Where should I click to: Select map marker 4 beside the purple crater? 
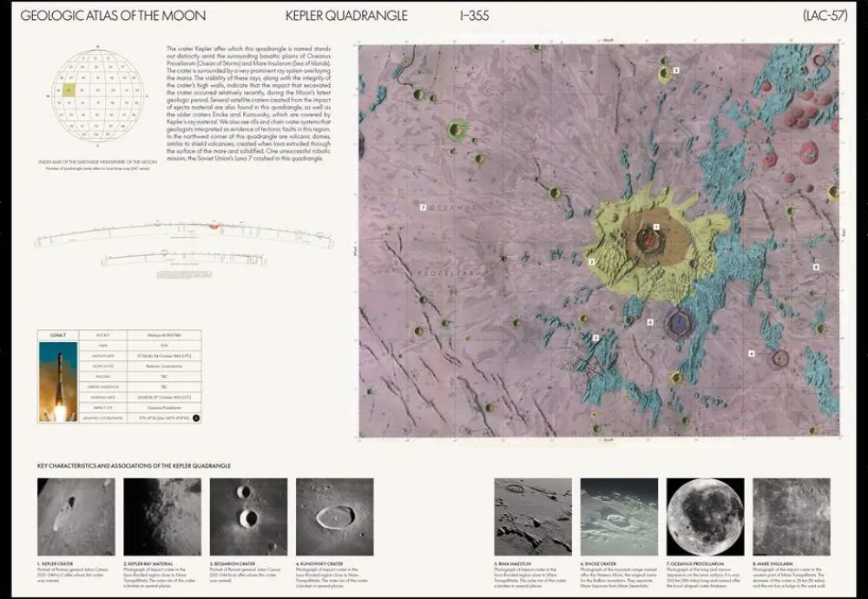coord(650,322)
